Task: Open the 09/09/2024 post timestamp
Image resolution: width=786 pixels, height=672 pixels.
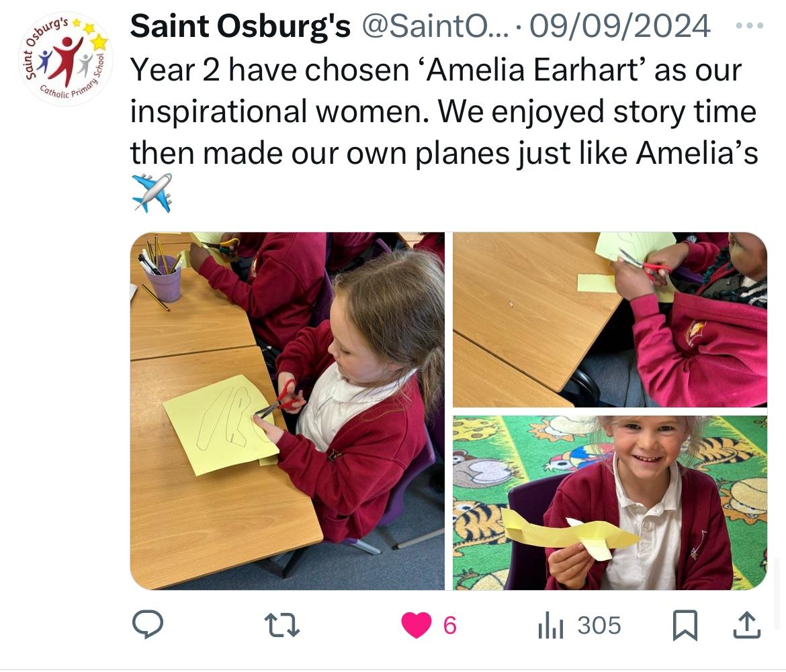Action: [619, 26]
